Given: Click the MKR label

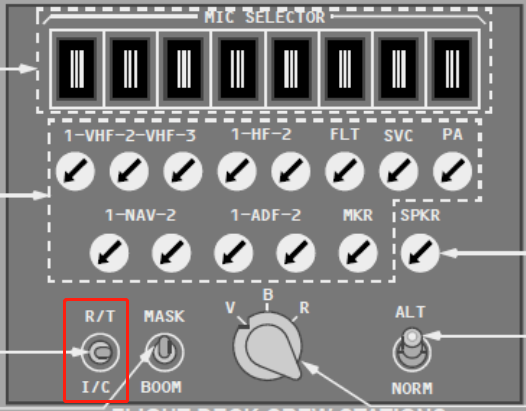Looking at the screenshot, I should 358,215.
